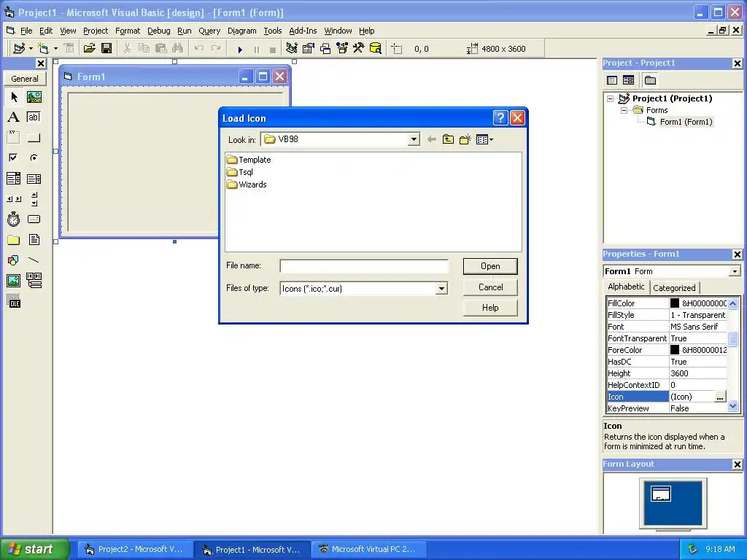Screen dimensions: 747x560
Task: Click Help button in Load Icon dialog
Action: pos(490,308)
